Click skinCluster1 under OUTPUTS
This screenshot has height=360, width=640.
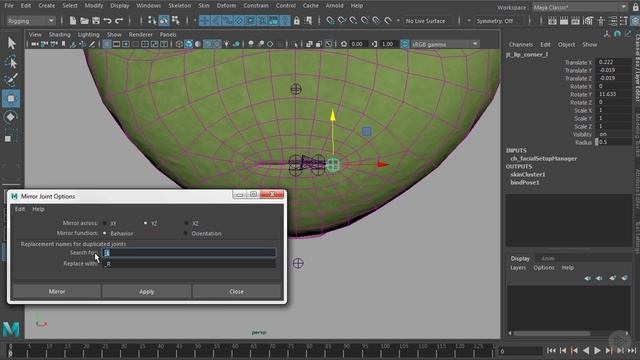coord(528,174)
